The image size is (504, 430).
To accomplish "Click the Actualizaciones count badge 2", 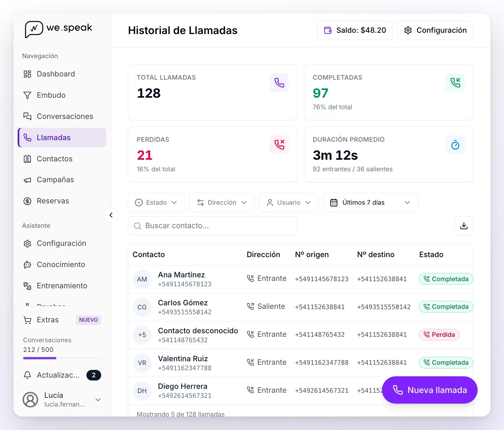I will coord(94,375).
